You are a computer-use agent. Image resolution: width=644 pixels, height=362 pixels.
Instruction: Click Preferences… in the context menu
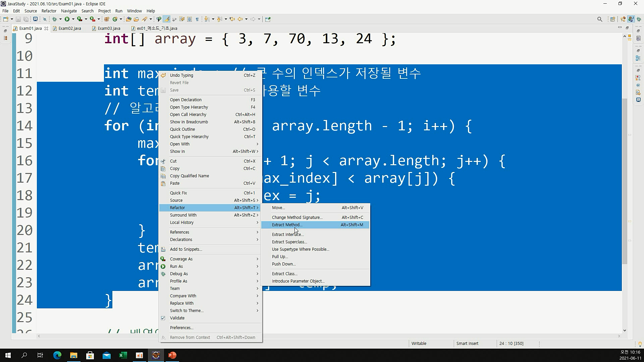coord(181,328)
